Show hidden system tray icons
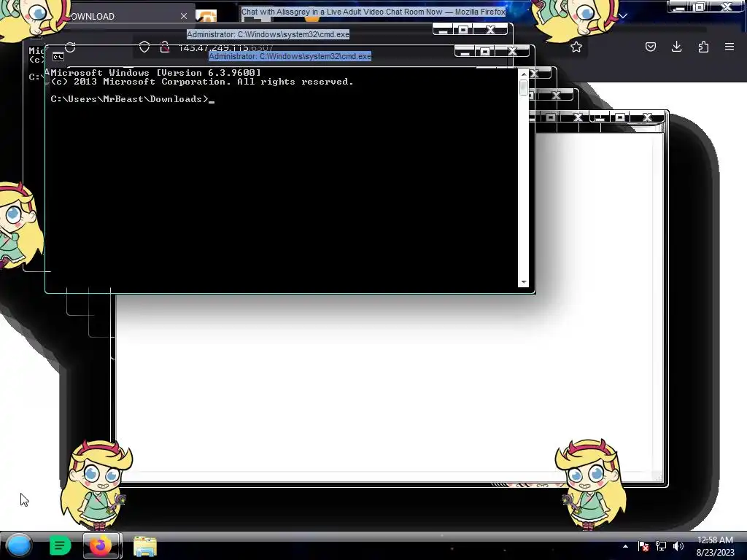 tap(625, 546)
